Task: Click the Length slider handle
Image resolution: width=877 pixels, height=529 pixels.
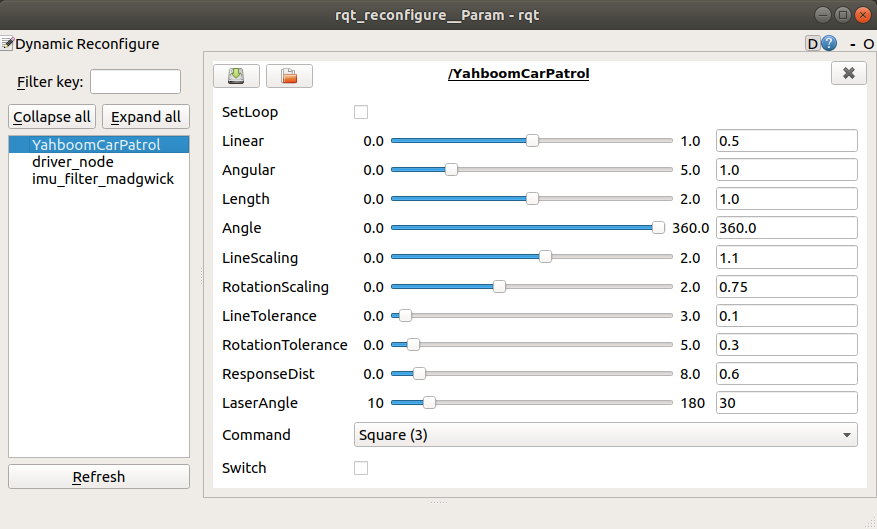Action: click(532, 199)
